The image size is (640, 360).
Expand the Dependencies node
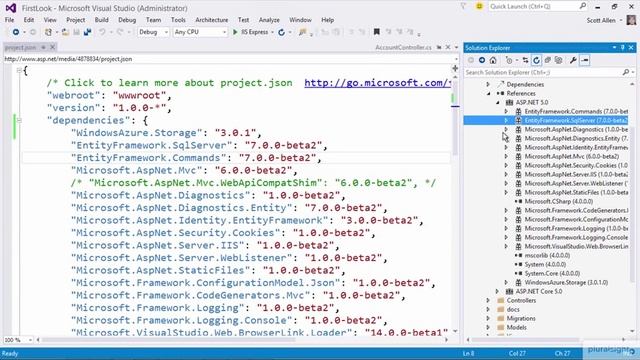pos(488,84)
